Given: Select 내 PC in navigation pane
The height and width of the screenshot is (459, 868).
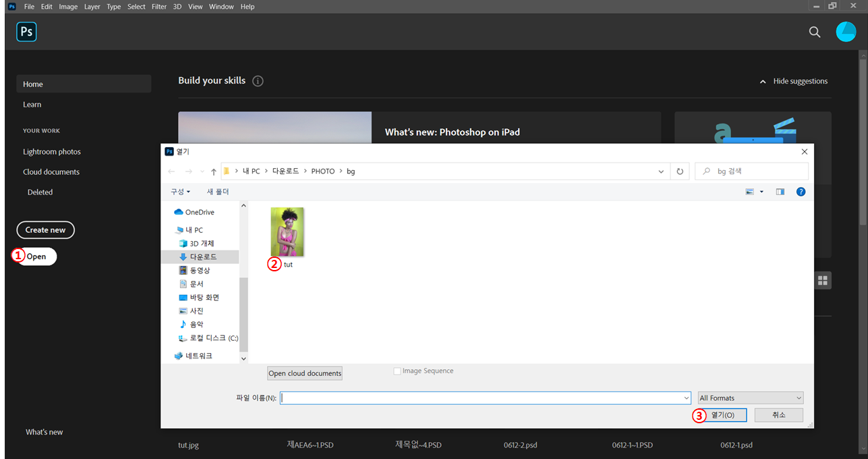Looking at the screenshot, I should click(189, 230).
